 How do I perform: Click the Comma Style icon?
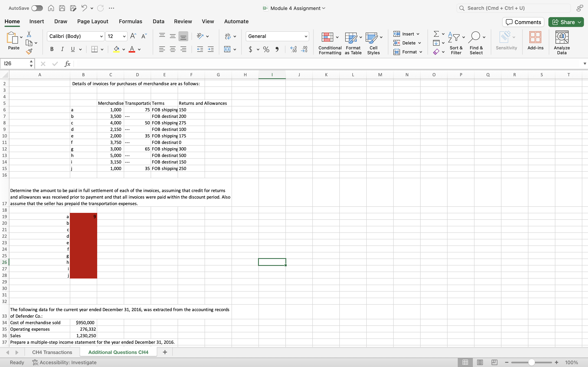(277, 49)
